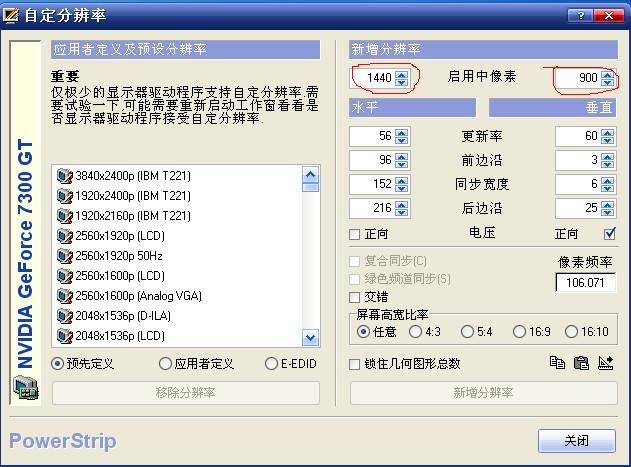Click spinner of vertical front porch 3
Screen dimensions: 631x467
click(608, 160)
